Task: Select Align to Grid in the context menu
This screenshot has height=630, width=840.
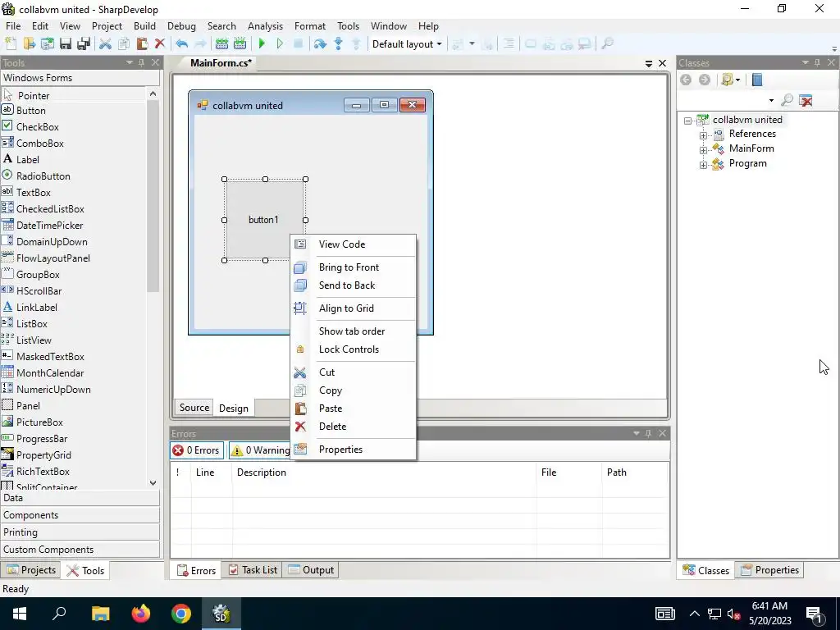Action: (x=354, y=308)
